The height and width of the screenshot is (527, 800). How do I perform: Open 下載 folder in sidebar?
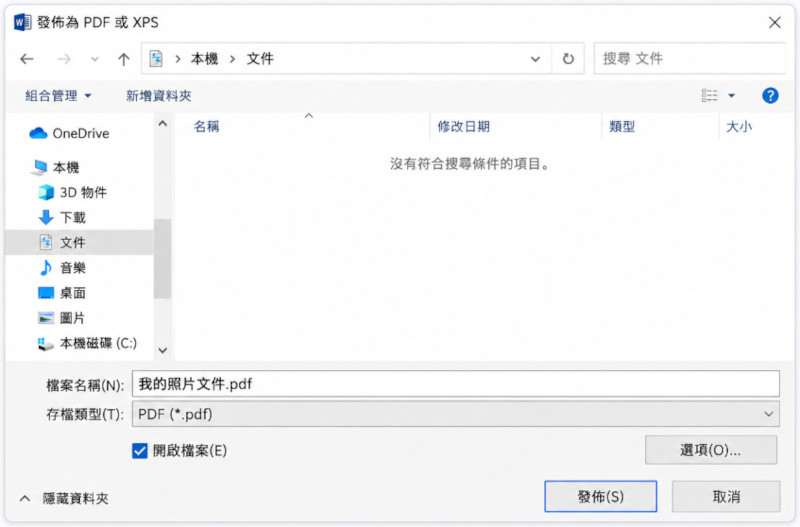point(62,217)
